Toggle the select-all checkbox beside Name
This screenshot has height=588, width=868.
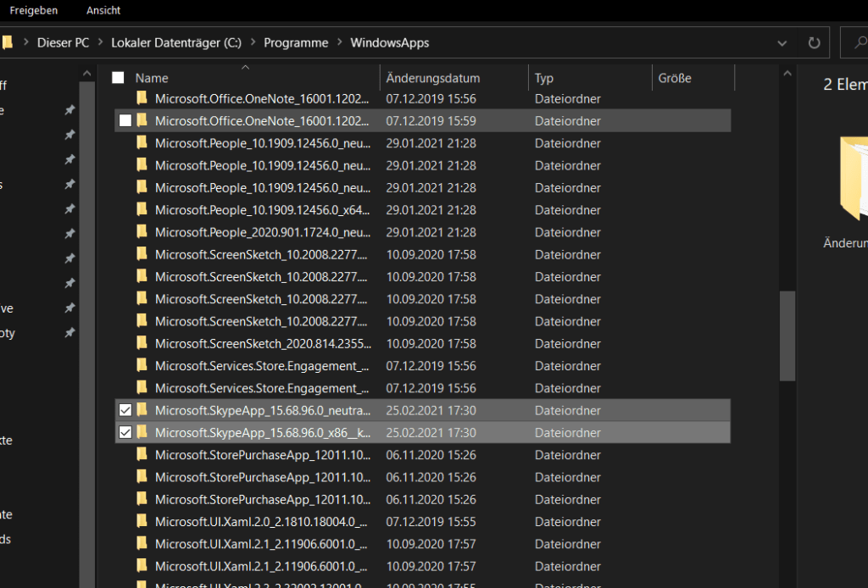tap(119, 78)
